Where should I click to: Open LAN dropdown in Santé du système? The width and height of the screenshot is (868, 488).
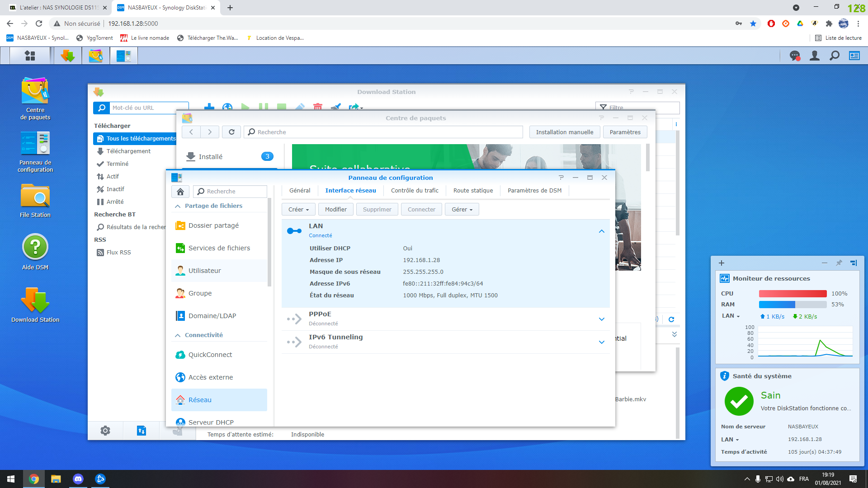pyautogui.click(x=730, y=439)
